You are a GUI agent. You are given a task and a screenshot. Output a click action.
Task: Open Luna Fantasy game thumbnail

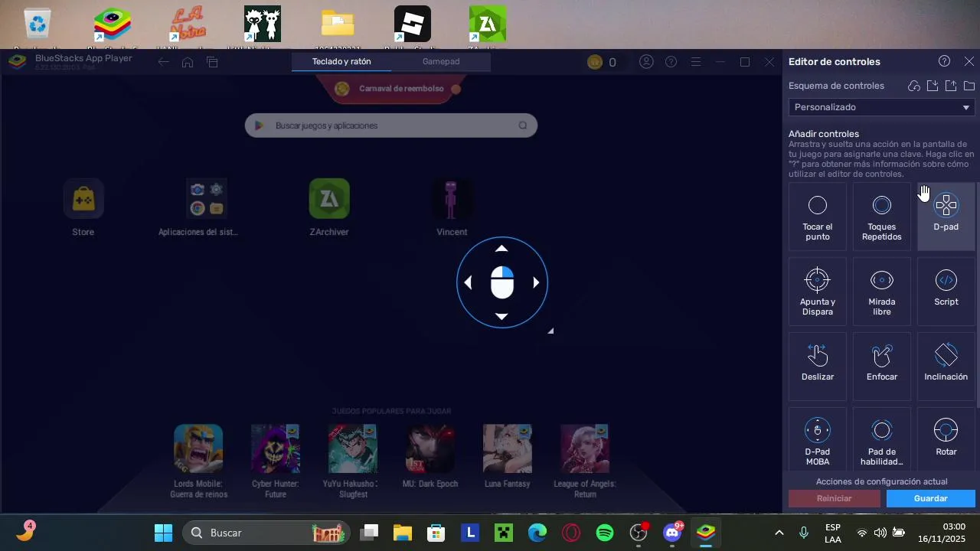pyautogui.click(x=508, y=448)
